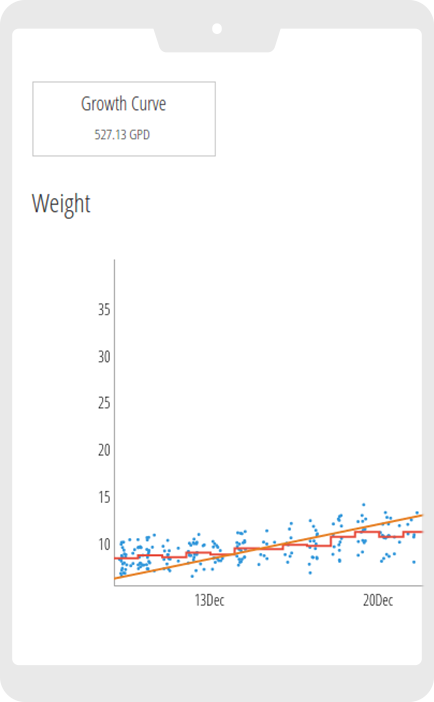Click the highest blue data point near 20Dec

point(363,505)
